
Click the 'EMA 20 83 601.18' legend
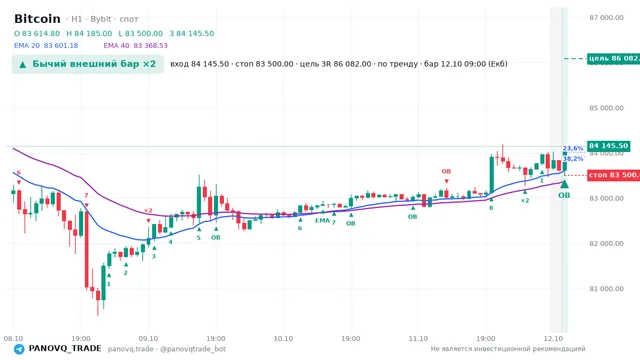point(46,46)
